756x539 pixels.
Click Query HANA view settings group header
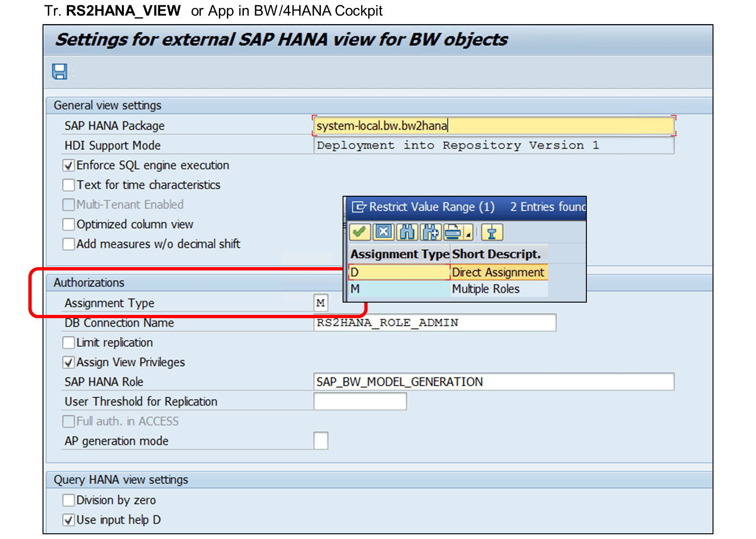pyautogui.click(x=121, y=480)
